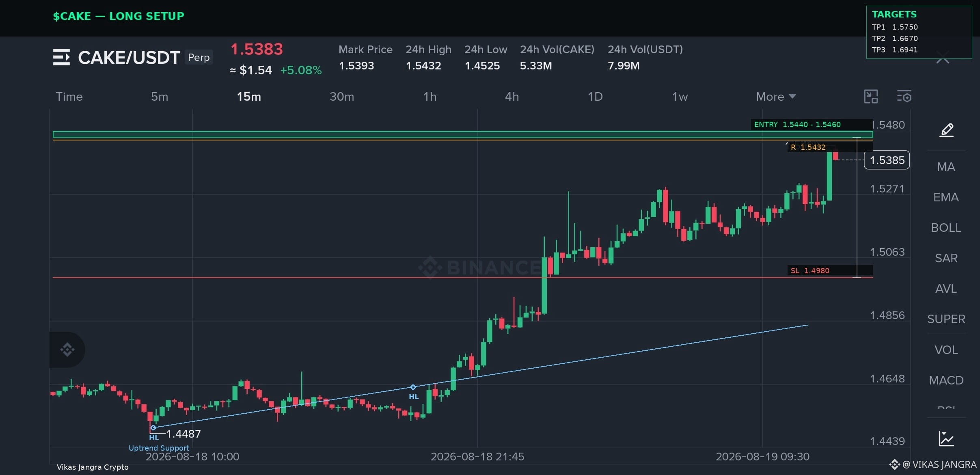980x475 pixels.
Task: Toggle the EMA indicator
Action: point(946,197)
